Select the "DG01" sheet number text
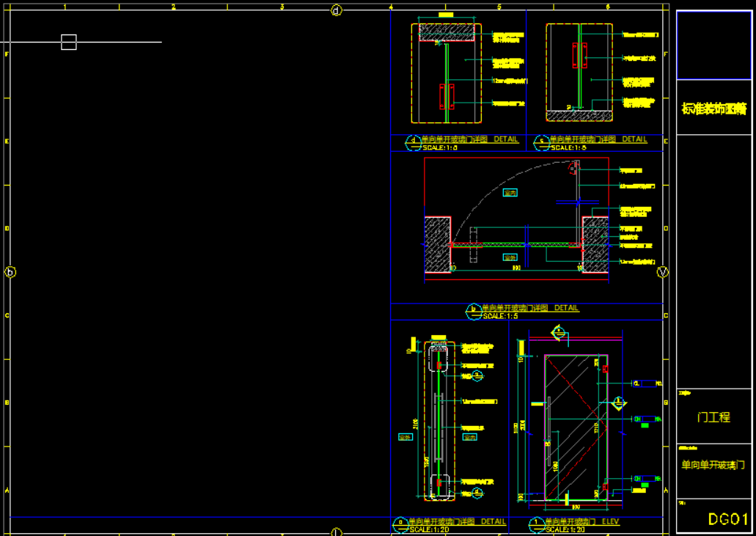The image size is (756, 536). pyautogui.click(x=727, y=519)
